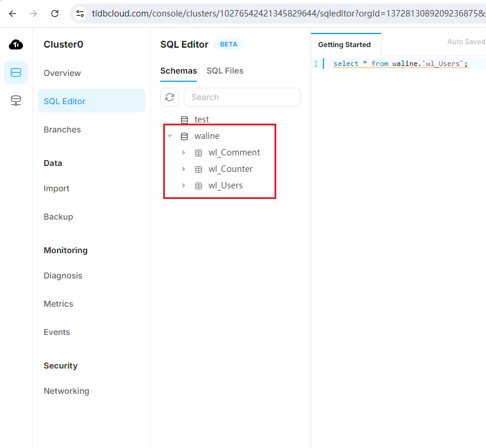View site information icon in address bar
The image size is (486, 448).
tap(80, 14)
